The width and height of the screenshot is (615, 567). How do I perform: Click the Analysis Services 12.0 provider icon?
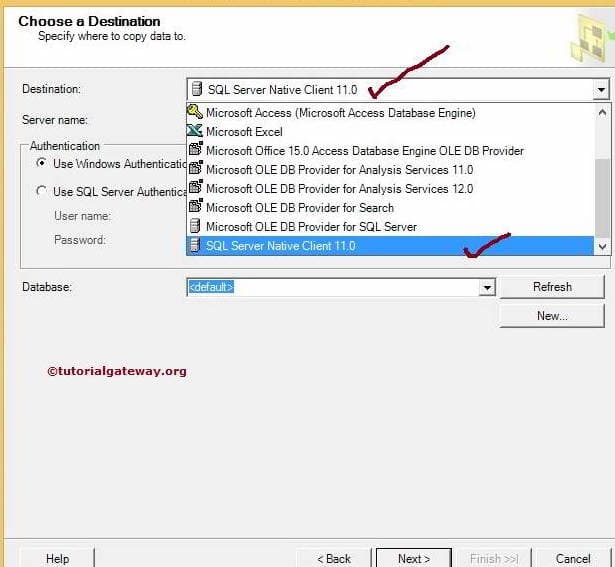[x=196, y=187]
